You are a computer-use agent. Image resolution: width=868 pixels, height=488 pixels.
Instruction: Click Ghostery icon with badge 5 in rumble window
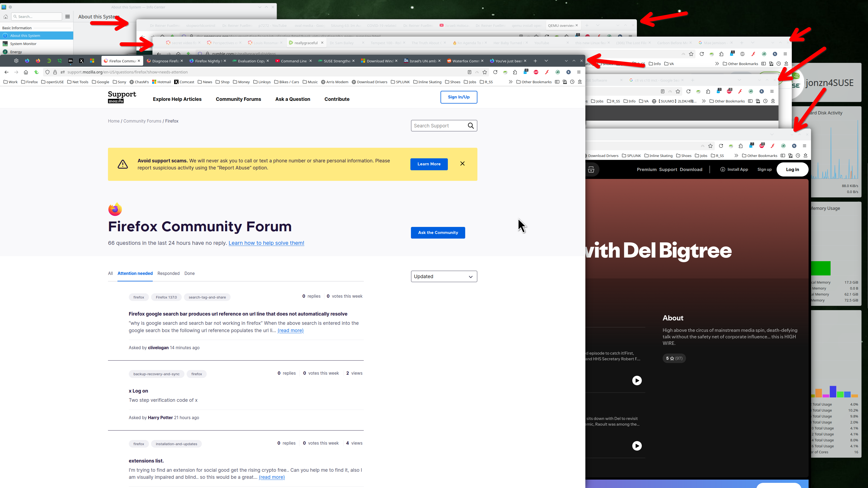(x=732, y=54)
